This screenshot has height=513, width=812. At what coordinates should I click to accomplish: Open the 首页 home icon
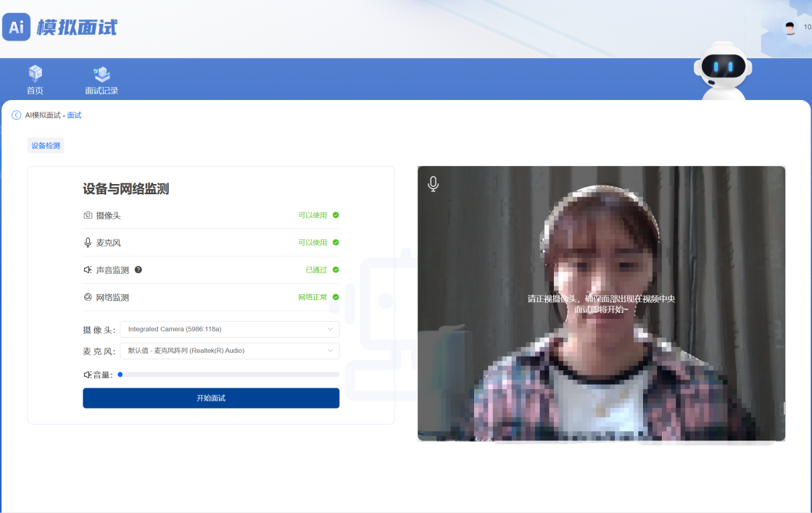(x=35, y=74)
